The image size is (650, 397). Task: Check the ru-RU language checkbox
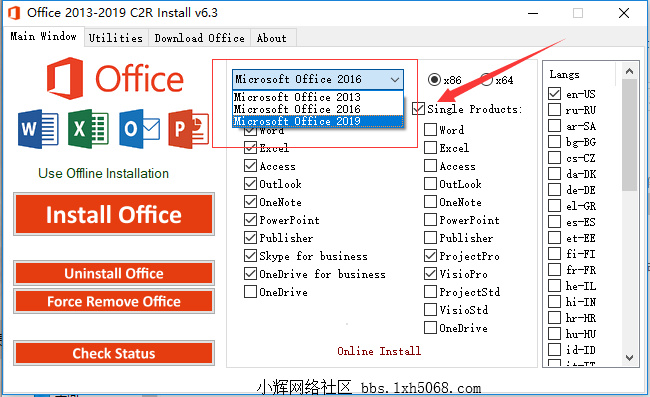pyautogui.click(x=554, y=110)
